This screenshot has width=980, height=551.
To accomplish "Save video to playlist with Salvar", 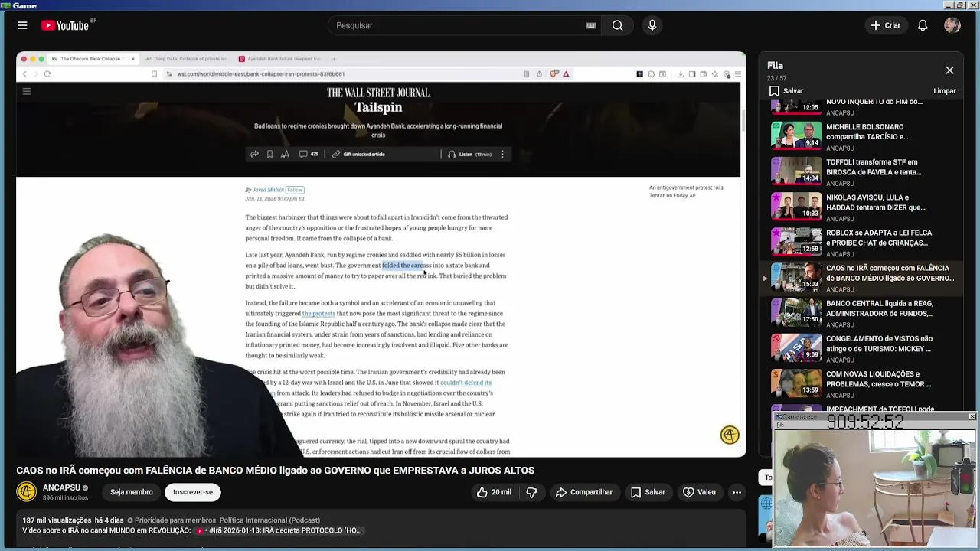I will point(648,492).
